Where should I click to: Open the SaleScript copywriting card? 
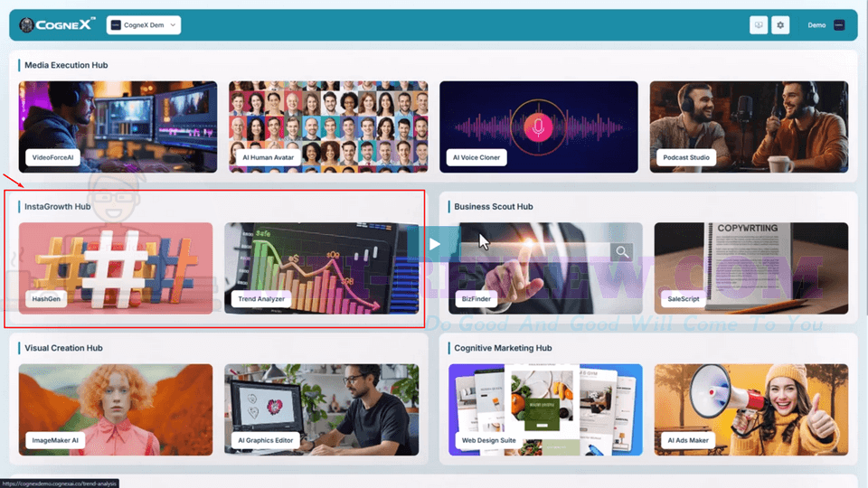tap(751, 268)
